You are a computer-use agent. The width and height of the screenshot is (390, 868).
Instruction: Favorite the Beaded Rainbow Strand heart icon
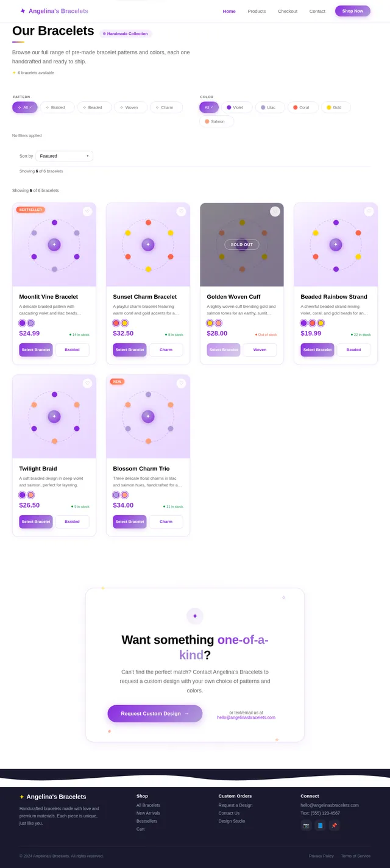(x=369, y=212)
